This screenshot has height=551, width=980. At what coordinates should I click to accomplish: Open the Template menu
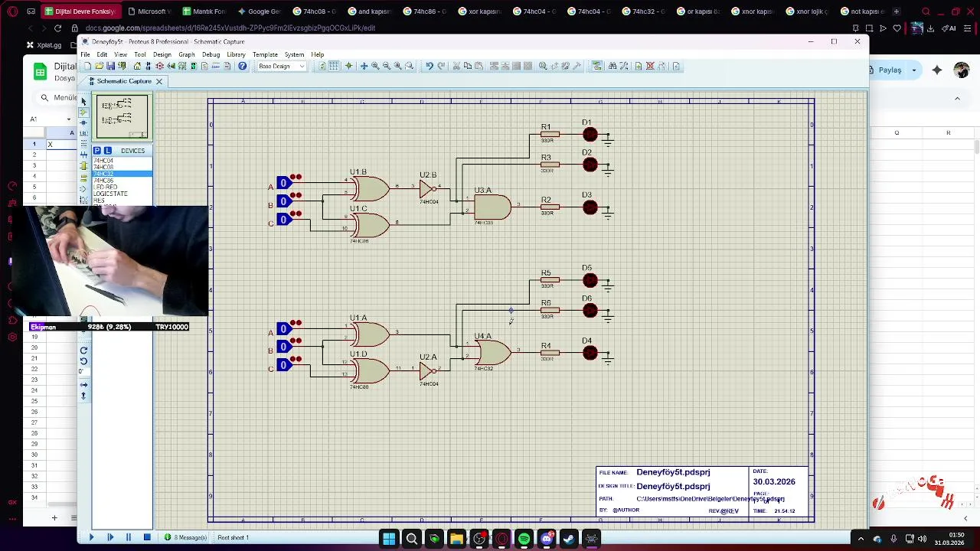pyautogui.click(x=265, y=54)
